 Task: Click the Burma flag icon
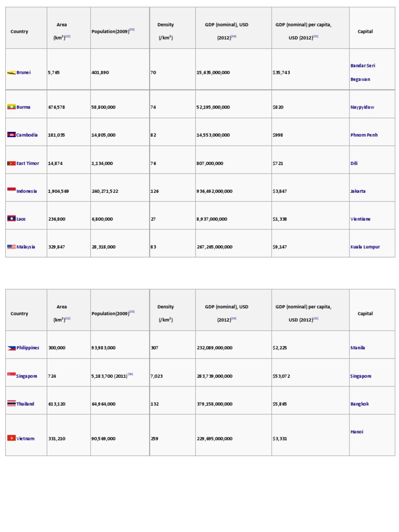(11, 107)
